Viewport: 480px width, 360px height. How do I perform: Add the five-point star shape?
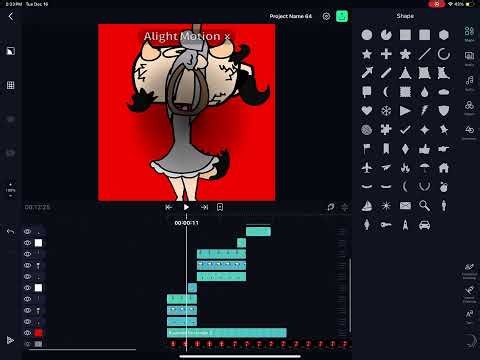(x=367, y=54)
